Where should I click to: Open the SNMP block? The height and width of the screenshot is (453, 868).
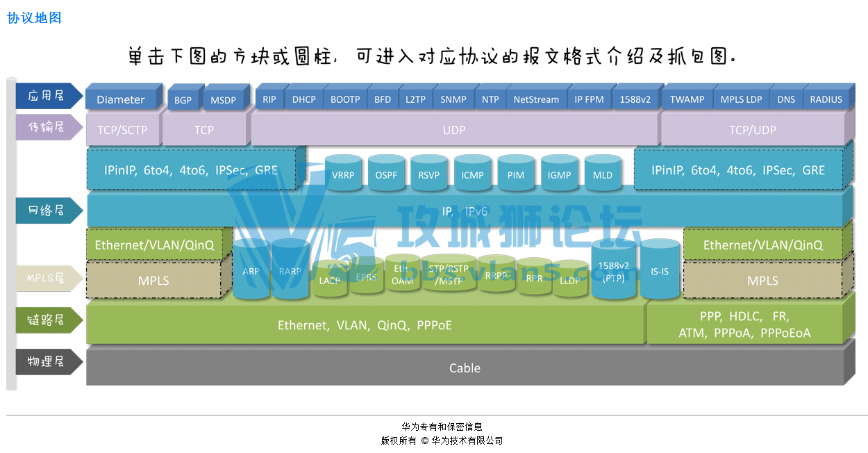[x=453, y=99]
